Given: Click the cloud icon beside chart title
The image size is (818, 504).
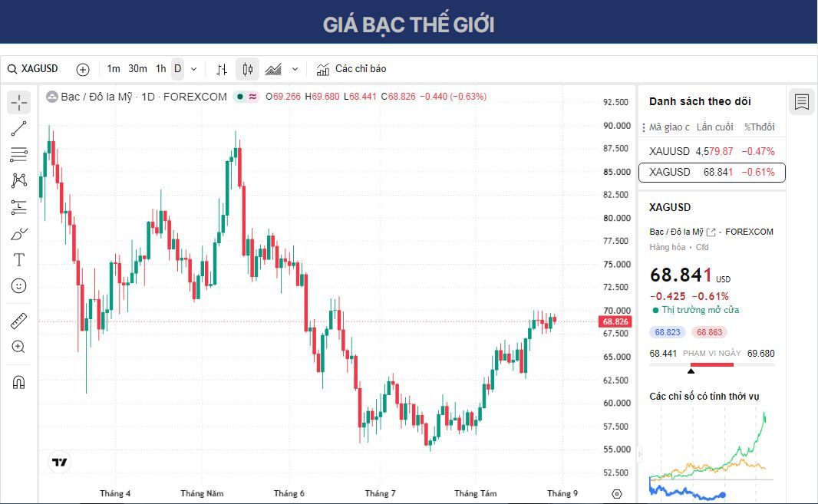Looking at the screenshot, I should [51, 97].
